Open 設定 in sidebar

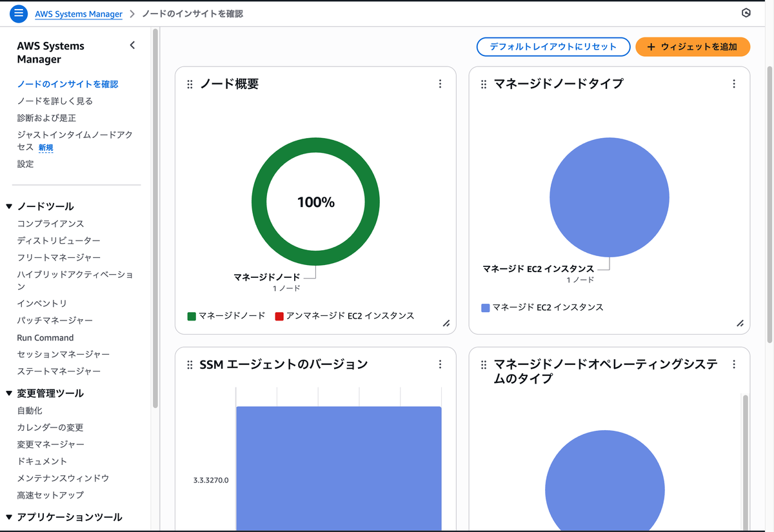(x=25, y=164)
